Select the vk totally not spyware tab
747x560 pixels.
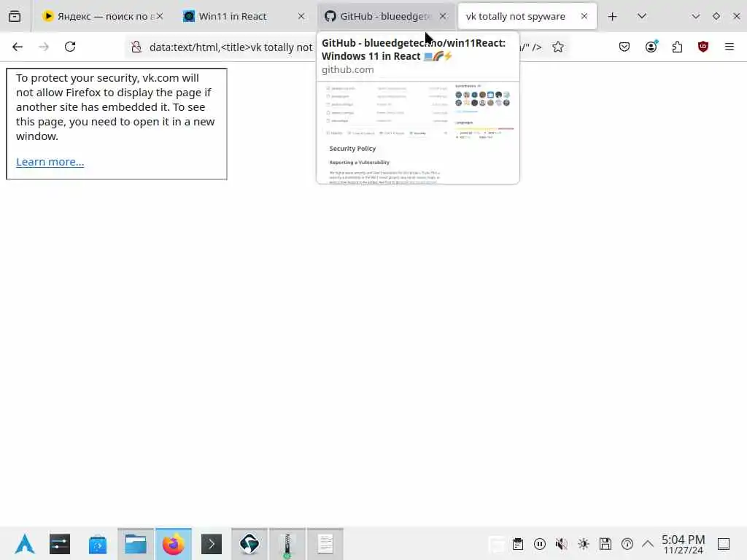coord(527,16)
